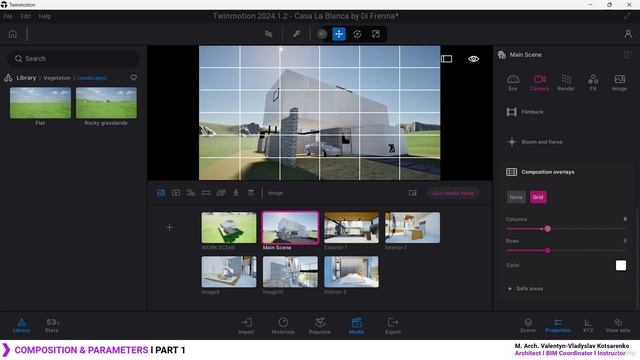Select Interior 1 image thumbnail
The image size is (640, 360).
413,227
